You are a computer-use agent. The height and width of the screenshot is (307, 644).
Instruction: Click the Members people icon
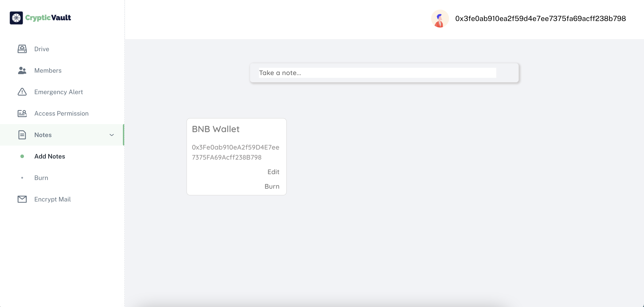[x=22, y=70]
